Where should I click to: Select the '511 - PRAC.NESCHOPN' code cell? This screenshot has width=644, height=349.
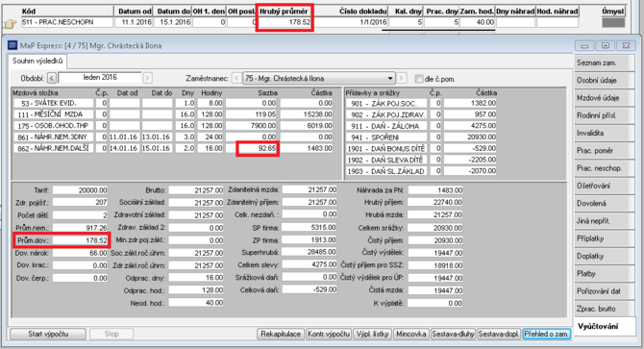point(67,22)
